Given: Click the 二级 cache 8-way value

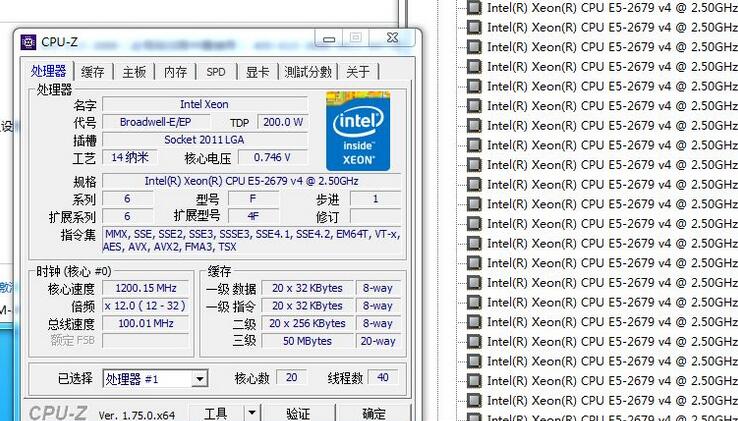Looking at the screenshot, I should pos(378,324).
